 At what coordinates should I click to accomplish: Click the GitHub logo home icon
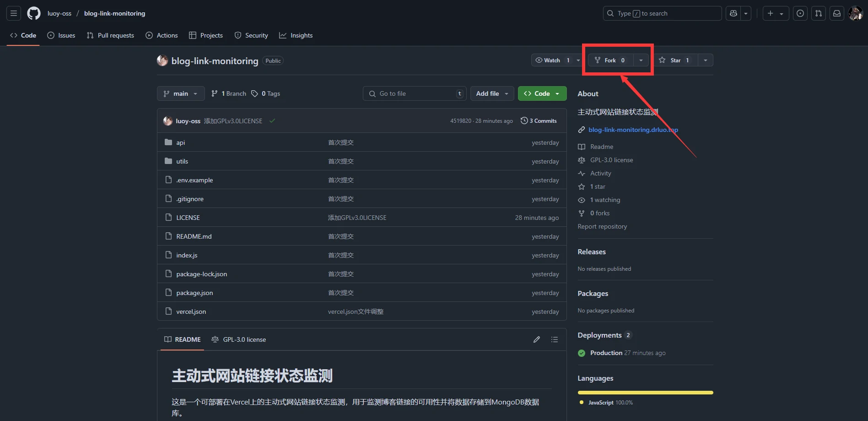[34, 13]
